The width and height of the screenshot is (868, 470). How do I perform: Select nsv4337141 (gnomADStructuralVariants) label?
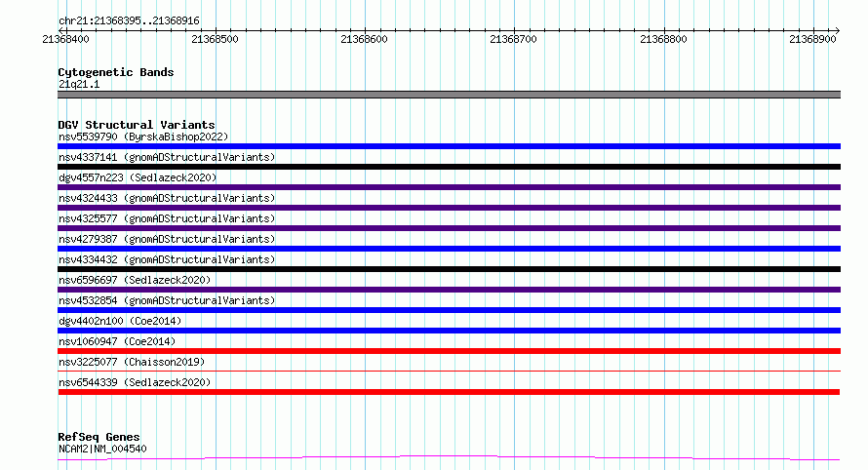(x=167, y=157)
